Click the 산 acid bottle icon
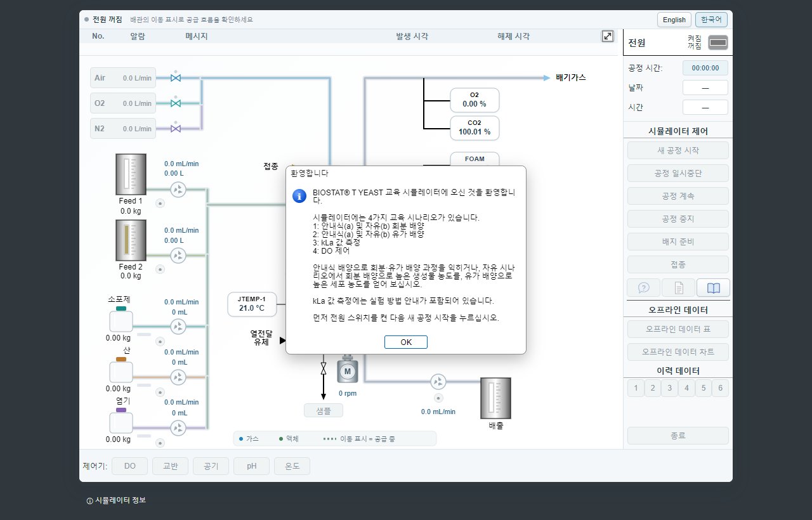This screenshot has width=812, height=520. pyautogui.click(x=121, y=370)
